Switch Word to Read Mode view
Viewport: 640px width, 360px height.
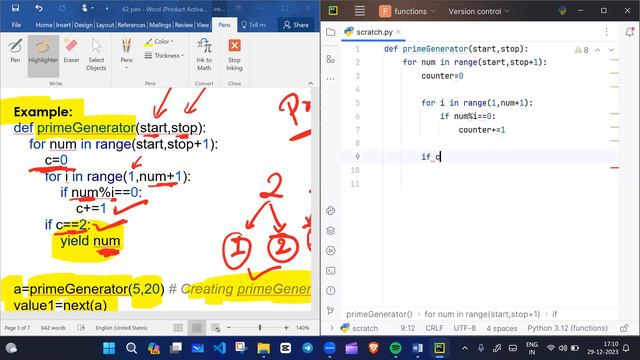(178, 327)
